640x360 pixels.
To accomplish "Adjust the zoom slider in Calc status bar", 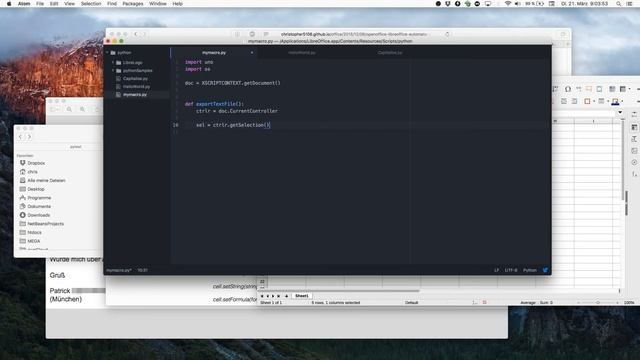I will [x=598, y=303].
